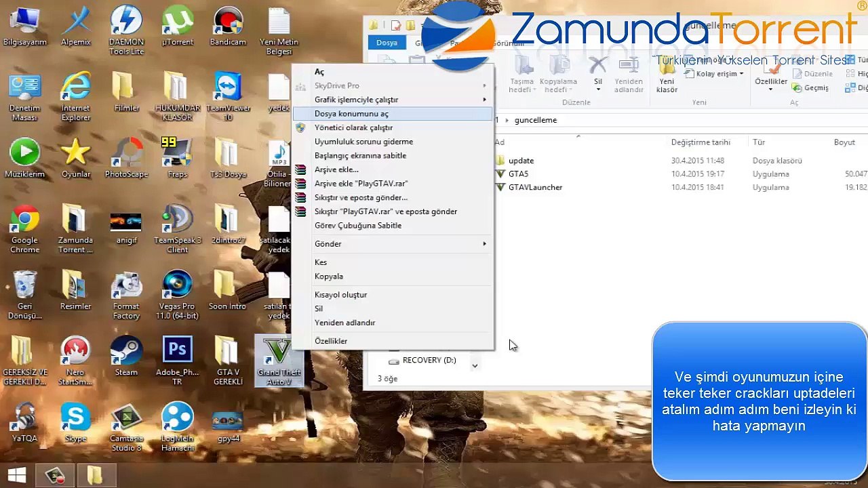This screenshot has width=868, height=488.
Task: Open the Bilgisayarım desktop icon
Action: click(25, 27)
